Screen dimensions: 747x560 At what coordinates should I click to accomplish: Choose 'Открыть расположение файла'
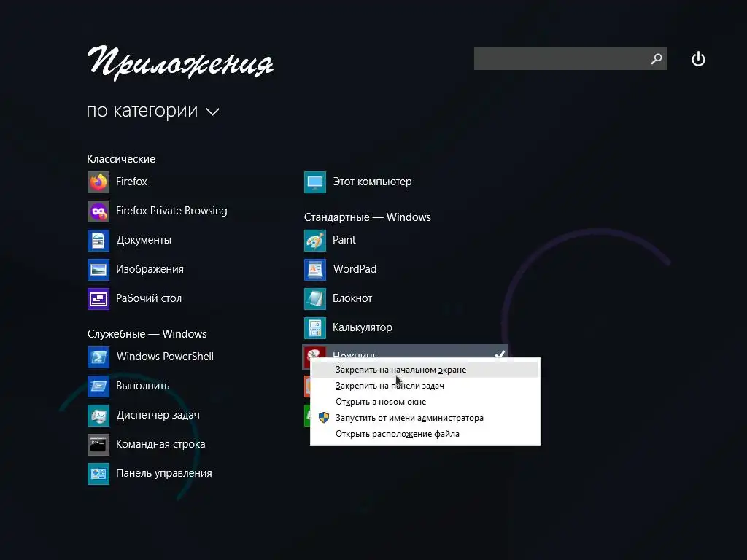coord(425,434)
